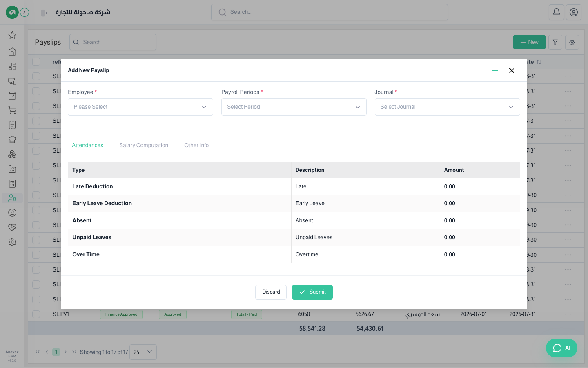Go to the next page arrow in pagination

[x=65, y=352]
